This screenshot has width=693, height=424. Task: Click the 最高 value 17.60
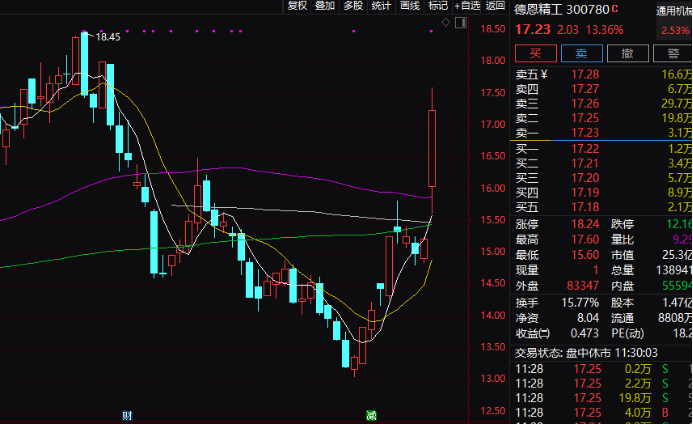pos(585,240)
